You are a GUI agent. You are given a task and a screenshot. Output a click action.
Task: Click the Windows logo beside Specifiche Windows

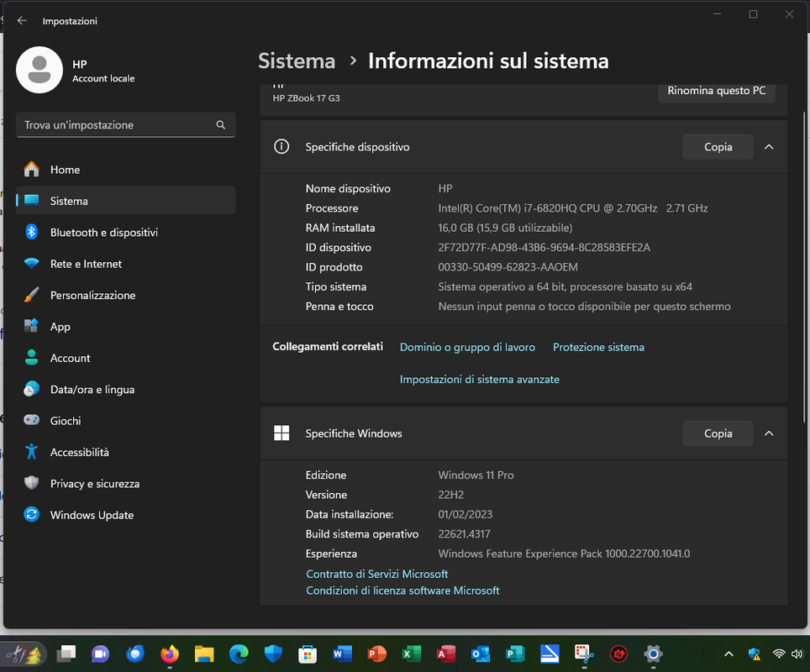tap(281, 433)
